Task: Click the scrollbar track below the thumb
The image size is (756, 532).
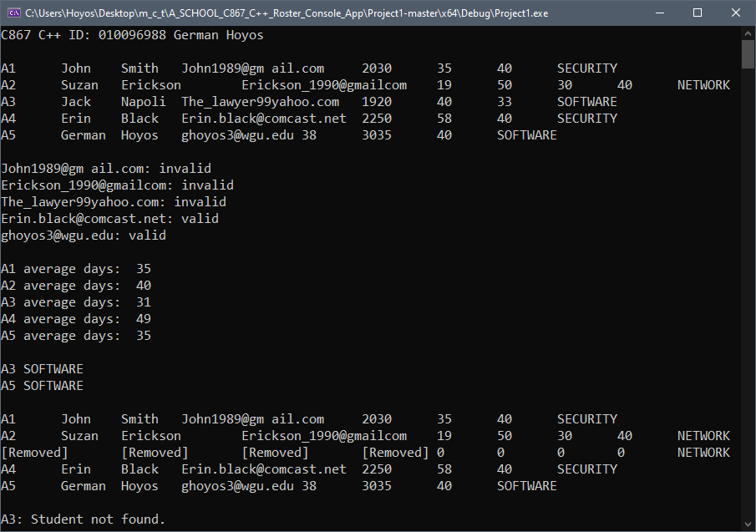Action: click(749, 292)
